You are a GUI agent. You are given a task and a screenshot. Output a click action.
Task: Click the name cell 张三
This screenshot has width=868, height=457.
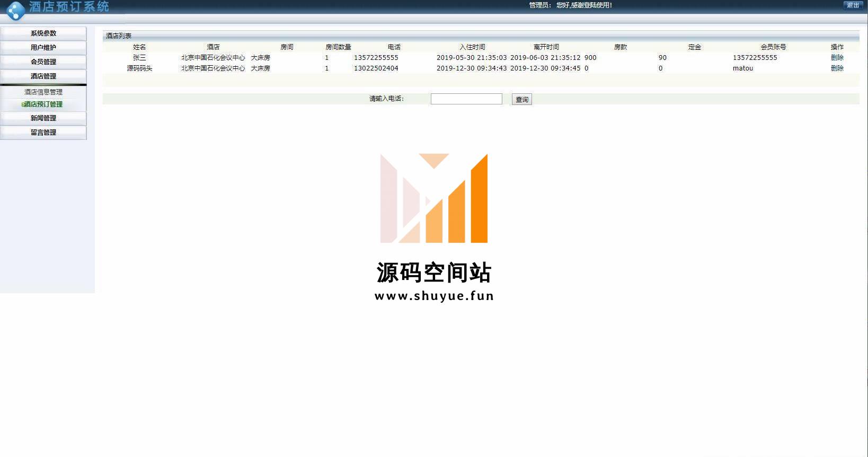[x=139, y=58]
